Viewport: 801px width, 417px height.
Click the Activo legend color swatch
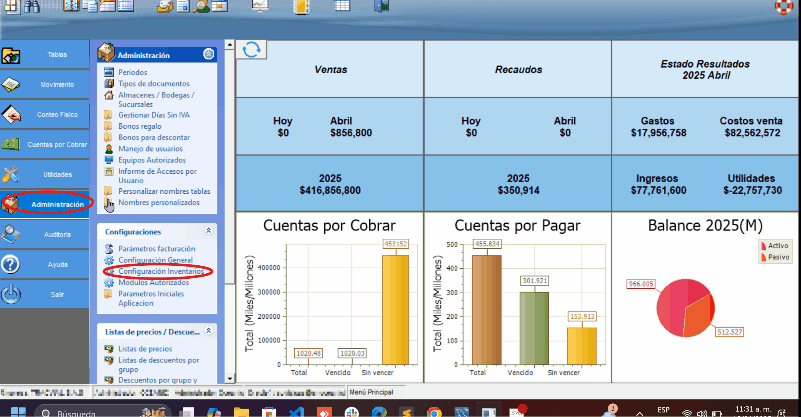[765, 245]
